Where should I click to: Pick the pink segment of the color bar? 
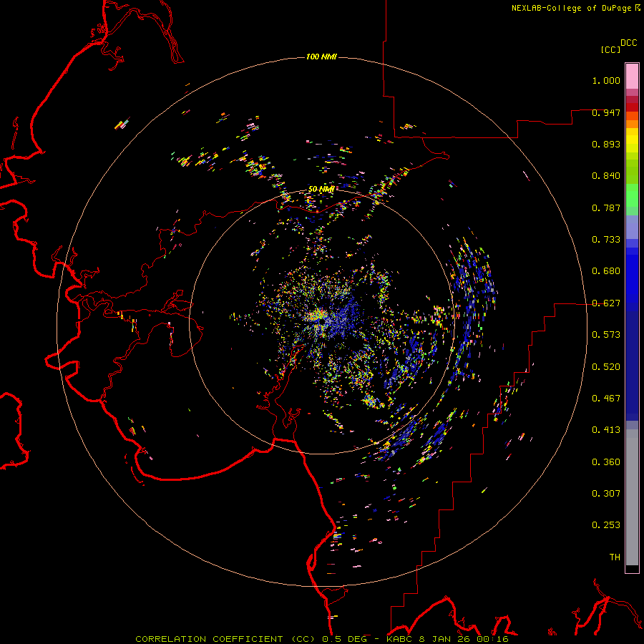pos(632,77)
